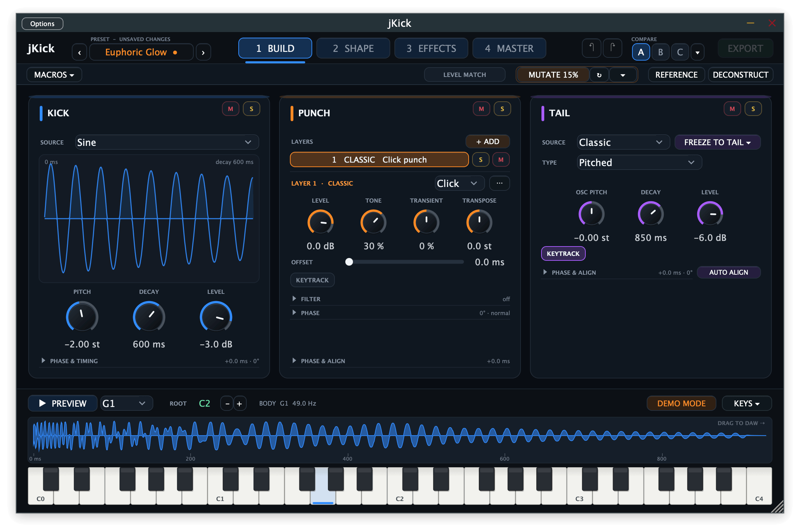Click the PUNCH transient knob
The width and height of the screenshot is (800, 532).
(426, 222)
